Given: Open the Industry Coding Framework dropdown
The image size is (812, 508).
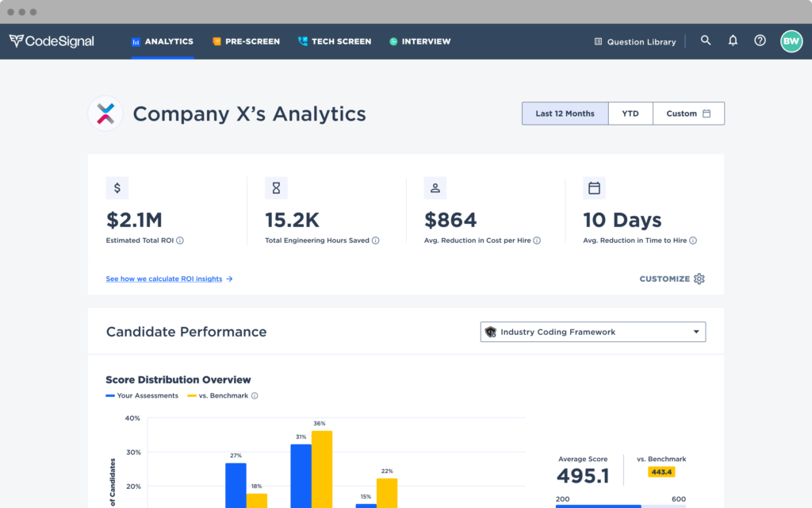Looking at the screenshot, I should pos(593,332).
